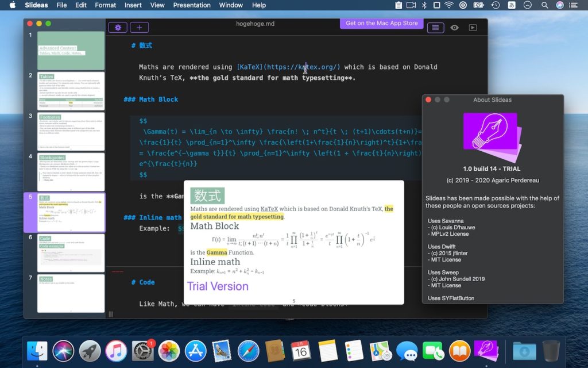588x368 pixels.
Task: Open the Presentation menu
Action: click(x=192, y=5)
